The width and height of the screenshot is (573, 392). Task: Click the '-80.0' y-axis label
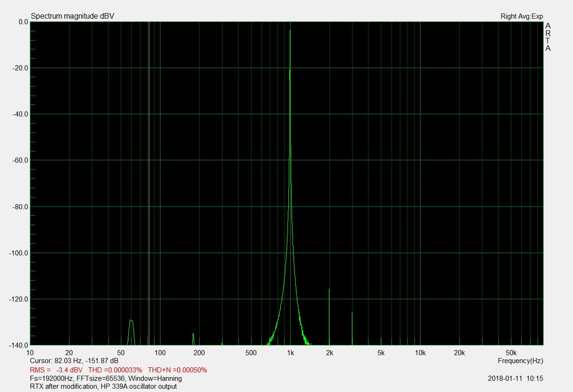pos(21,206)
